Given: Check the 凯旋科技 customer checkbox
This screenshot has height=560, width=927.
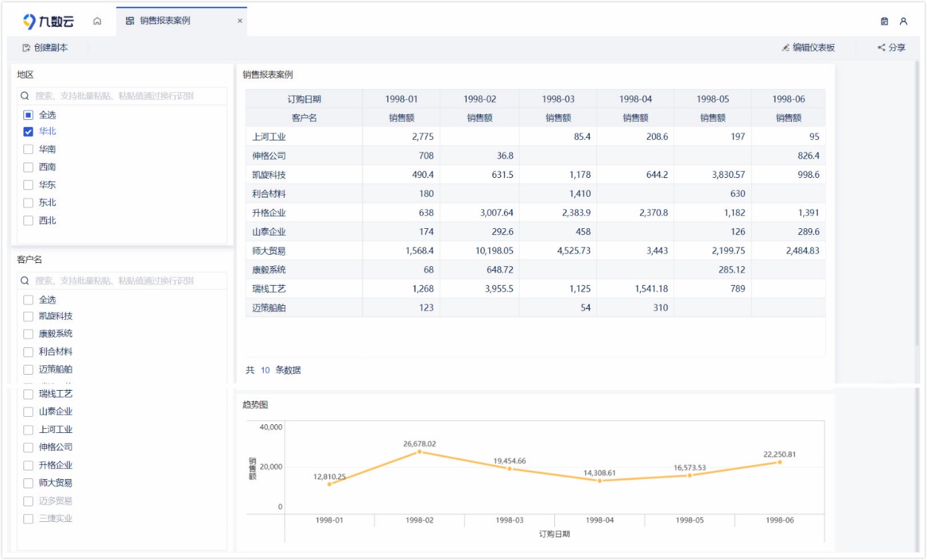Looking at the screenshot, I should pos(28,316).
